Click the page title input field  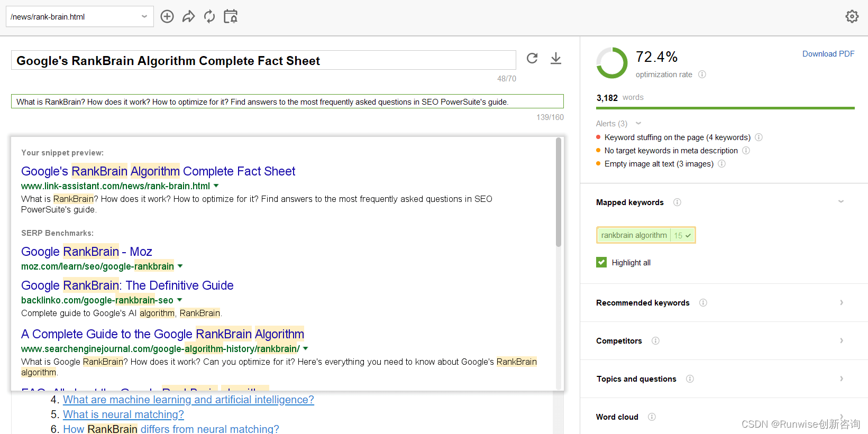263,60
